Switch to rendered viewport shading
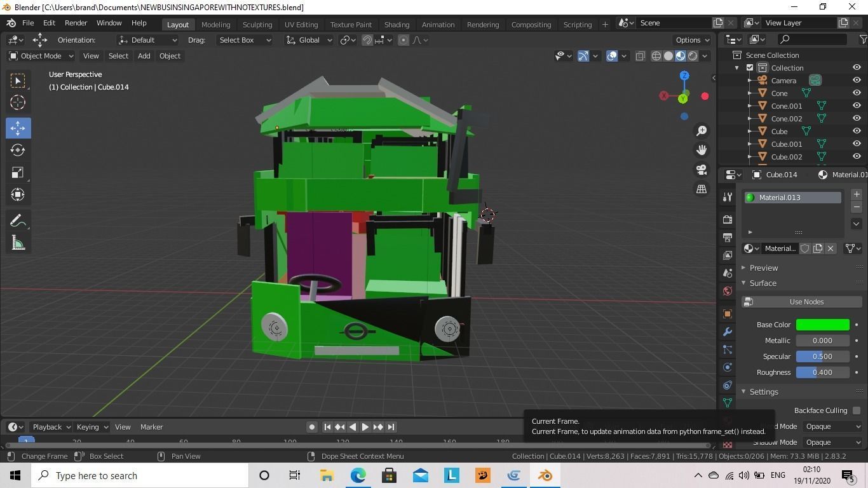 [693, 56]
